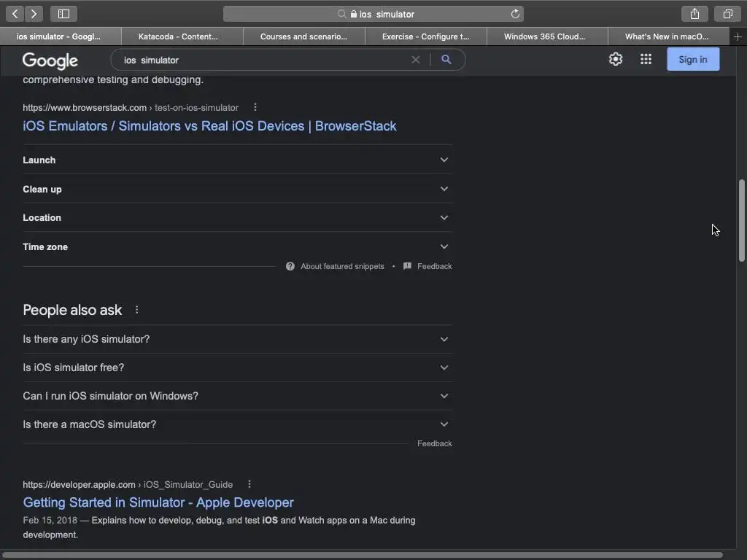Click the vertical scrollbar thumb
The image size is (747, 560).
pyautogui.click(x=741, y=220)
